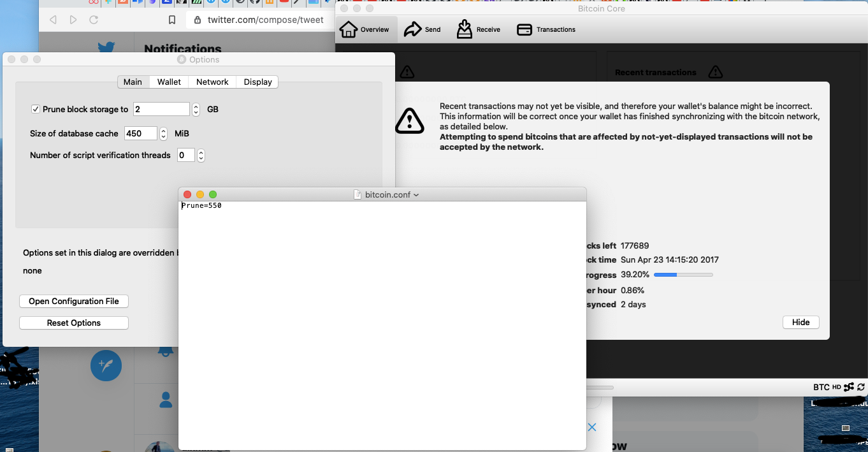
Task: Open the bitcoin.conf title dropdown chevron
Action: (x=416, y=195)
